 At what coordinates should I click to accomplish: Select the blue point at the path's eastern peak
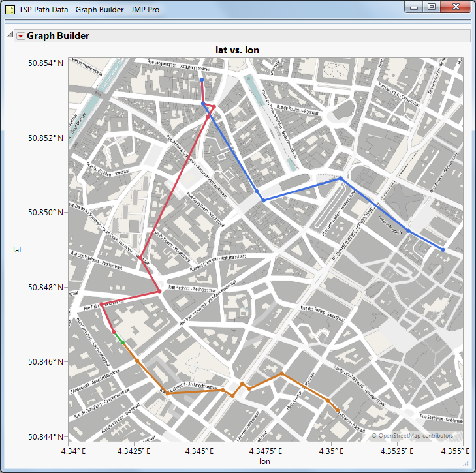tap(341, 178)
